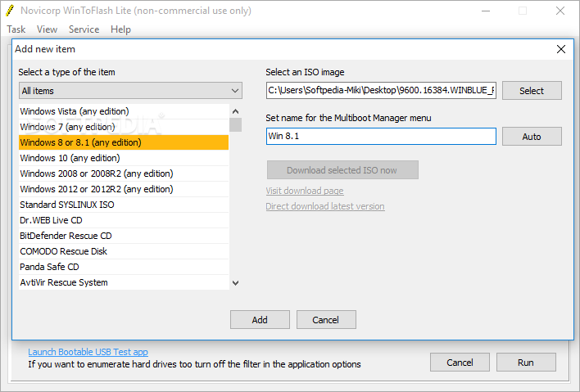Select Standard SYSLINUX ISO item
Viewport: 580px width, 392px height.
(x=124, y=205)
